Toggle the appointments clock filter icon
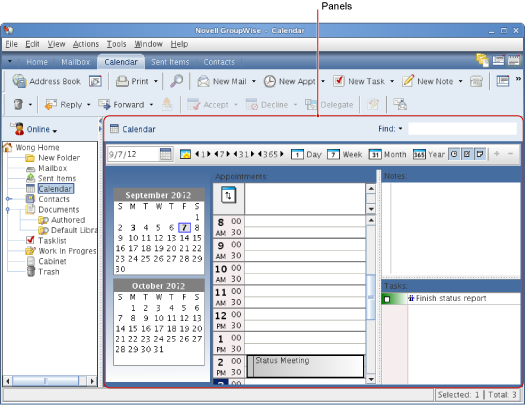 (454, 154)
